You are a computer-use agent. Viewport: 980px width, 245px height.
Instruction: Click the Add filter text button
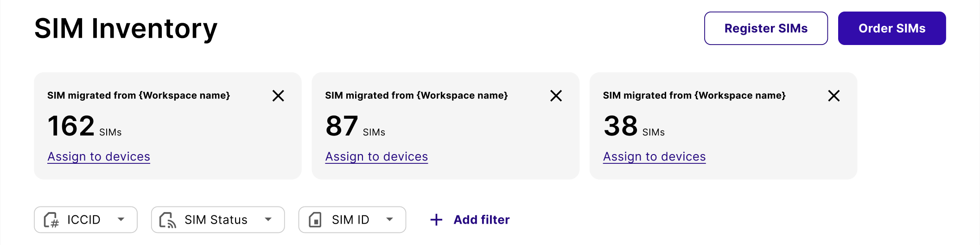pos(481,220)
